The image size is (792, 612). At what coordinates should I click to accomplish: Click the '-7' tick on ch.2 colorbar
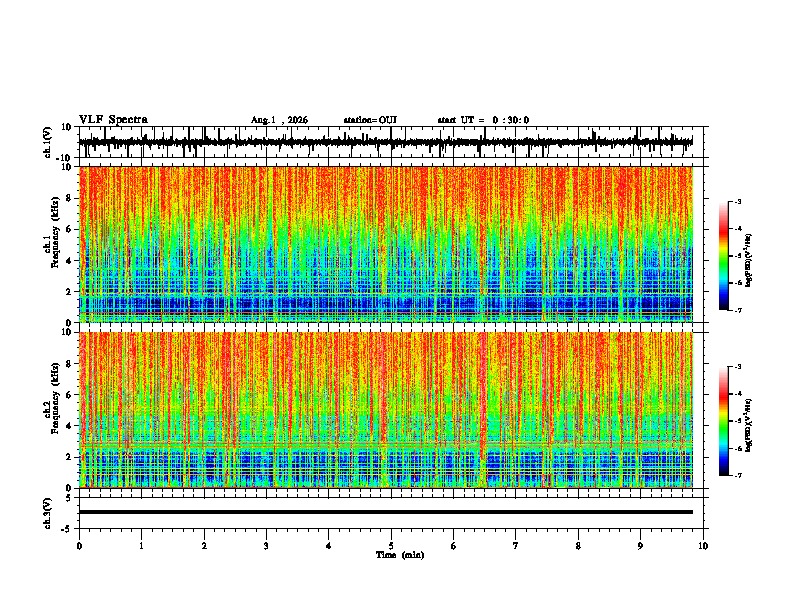point(738,476)
